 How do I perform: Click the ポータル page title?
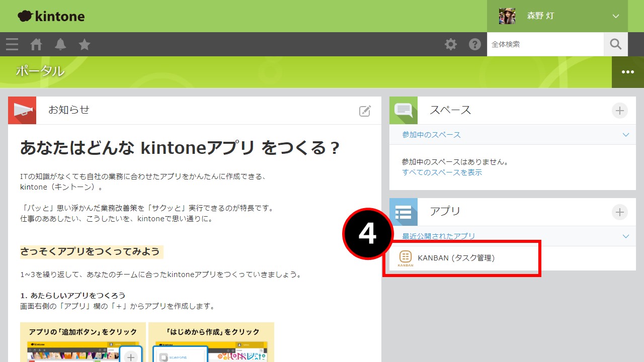tap(40, 71)
